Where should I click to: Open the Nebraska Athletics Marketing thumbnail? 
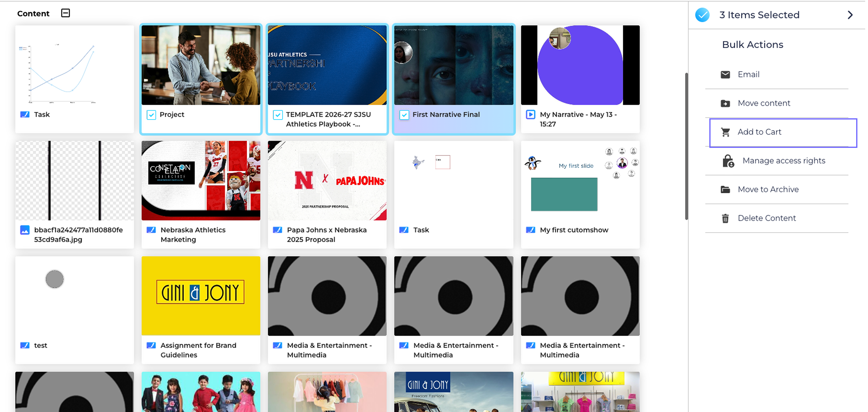pyautogui.click(x=201, y=180)
